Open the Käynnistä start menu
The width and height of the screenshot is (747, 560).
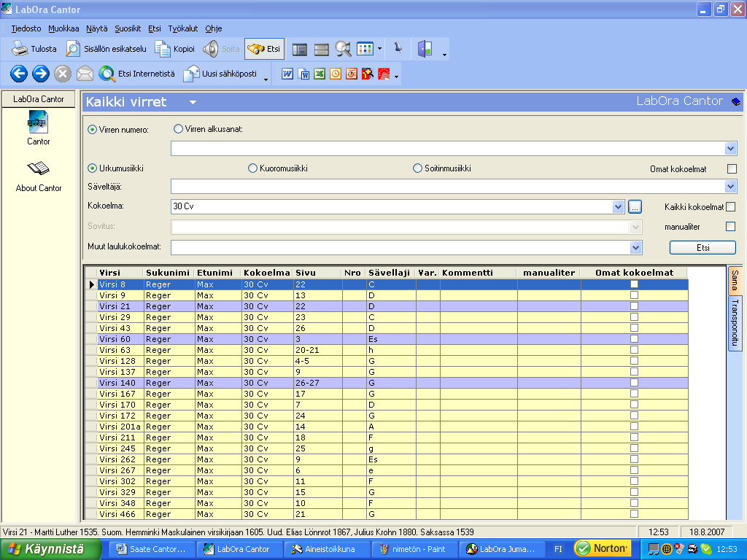50,549
